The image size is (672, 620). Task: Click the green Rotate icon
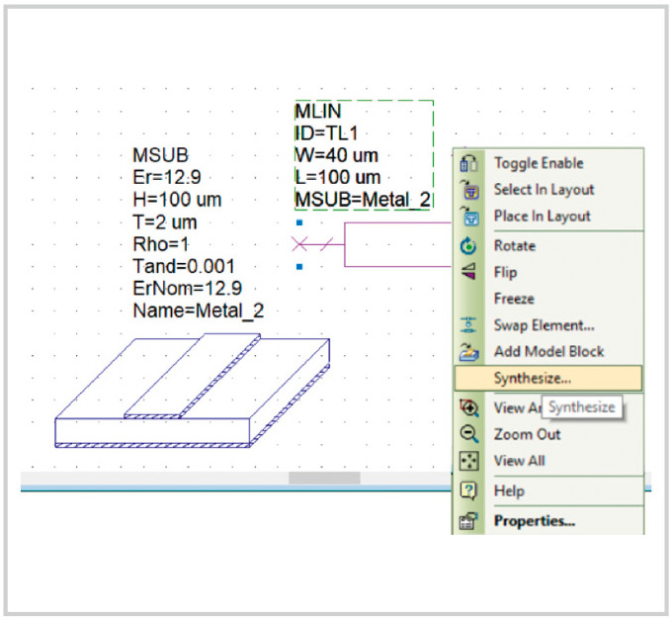click(x=470, y=246)
